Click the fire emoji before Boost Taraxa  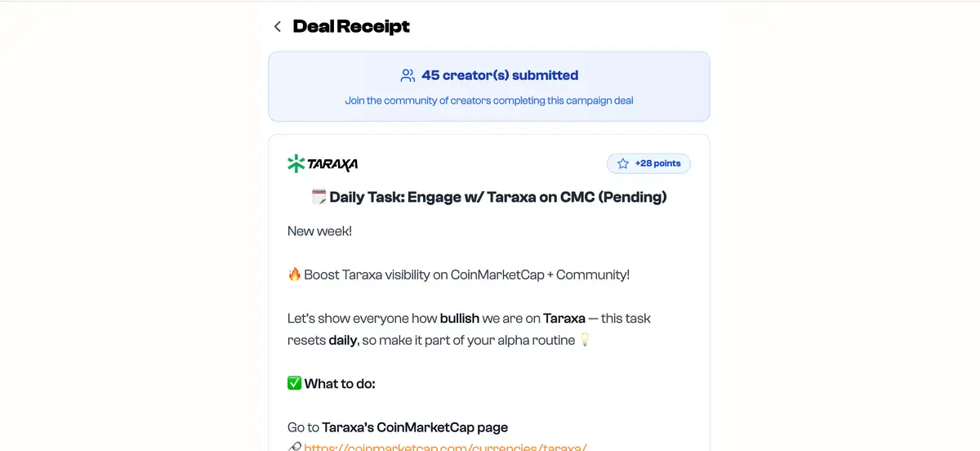pos(294,275)
